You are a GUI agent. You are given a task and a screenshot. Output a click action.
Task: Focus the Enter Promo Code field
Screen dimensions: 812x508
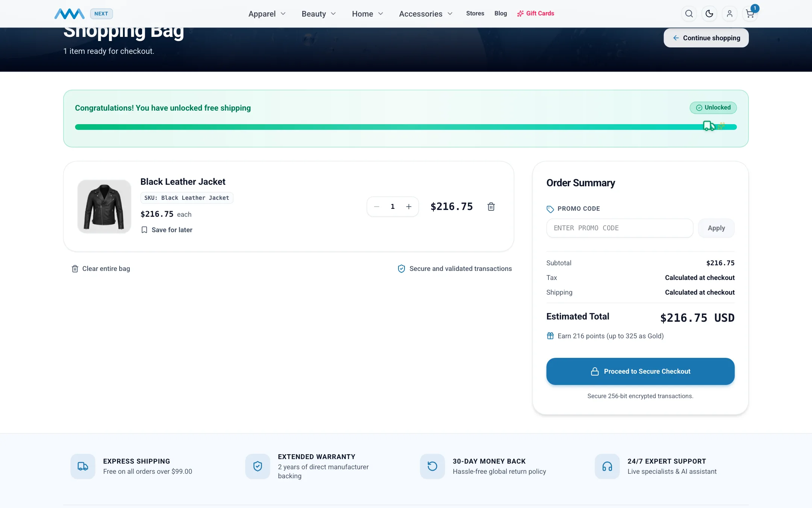point(620,228)
